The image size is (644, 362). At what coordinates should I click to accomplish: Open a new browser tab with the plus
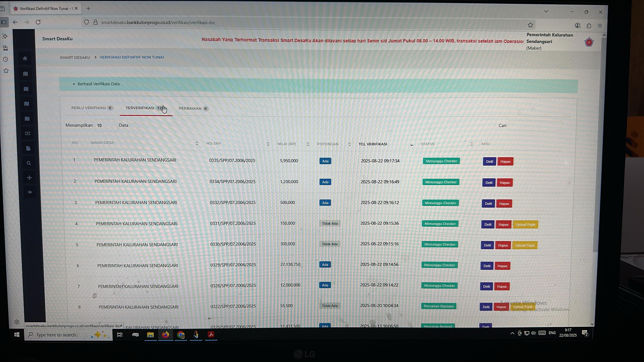88,9
